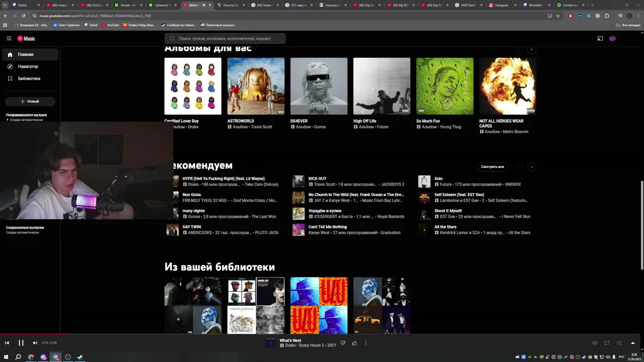
Task: Toggle repeat mode in player bar
Action: (607, 343)
